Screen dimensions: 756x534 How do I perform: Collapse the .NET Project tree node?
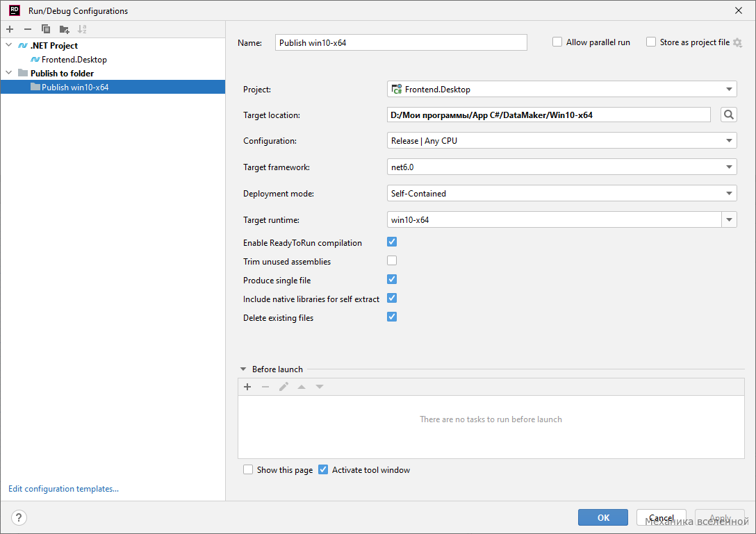[8, 45]
